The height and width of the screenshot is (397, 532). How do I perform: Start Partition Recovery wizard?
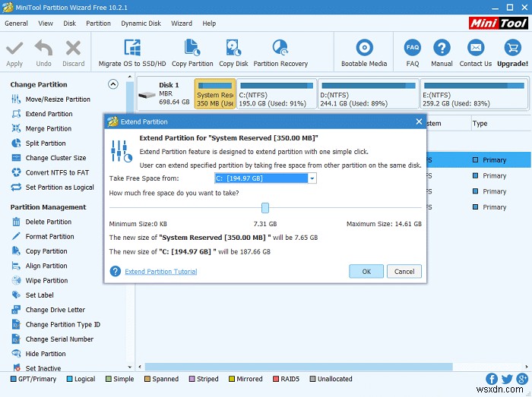(x=280, y=53)
